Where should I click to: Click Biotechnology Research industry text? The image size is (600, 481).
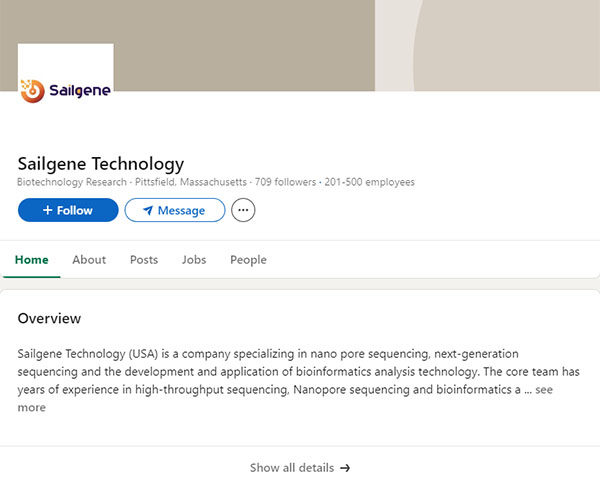click(x=72, y=182)
